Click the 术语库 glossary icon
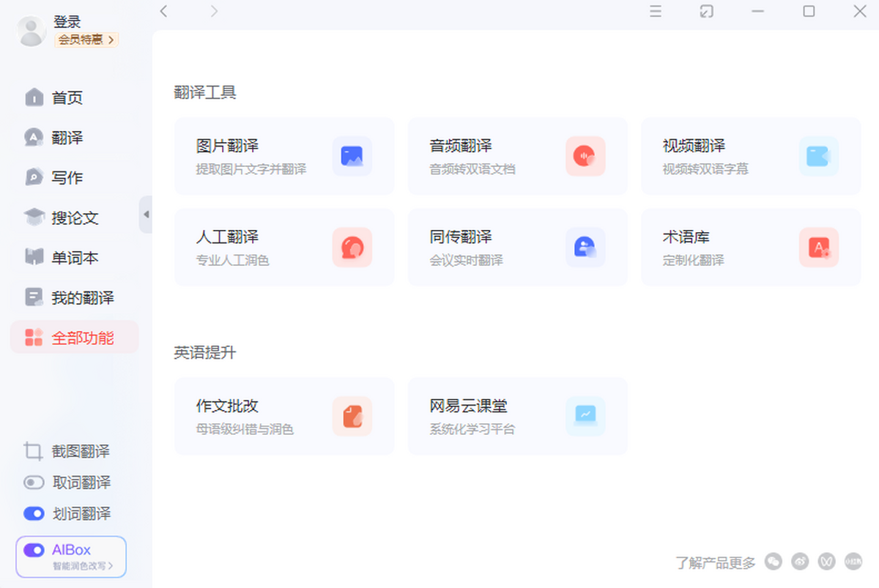 pos(818,248)
